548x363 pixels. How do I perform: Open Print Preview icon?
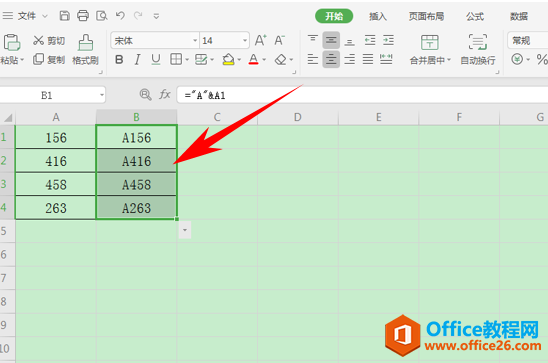coord(101,16)
